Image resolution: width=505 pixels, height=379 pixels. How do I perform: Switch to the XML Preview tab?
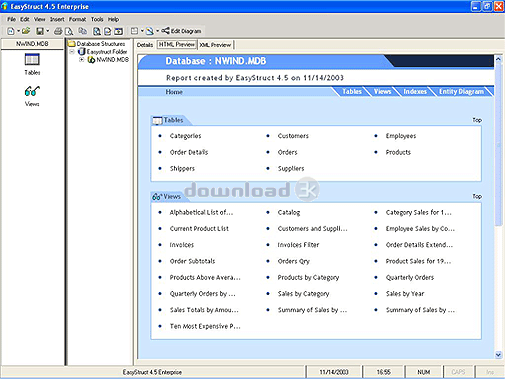point(215,45)
